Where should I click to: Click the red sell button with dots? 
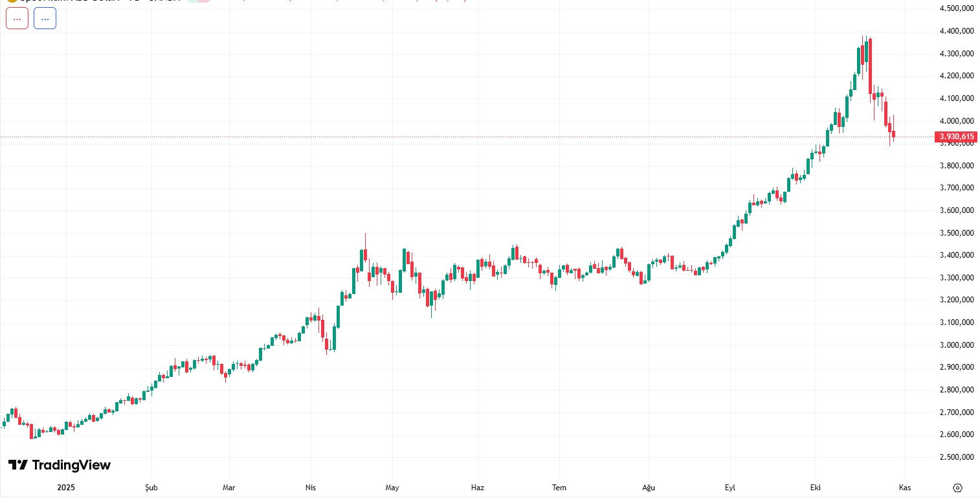(x=17, y=19)
